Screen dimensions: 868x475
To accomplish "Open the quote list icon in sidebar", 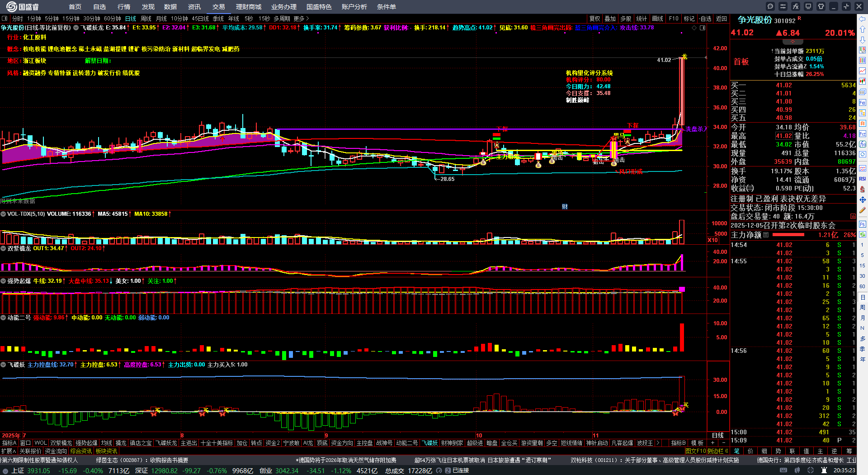I will (x=863, y=61).
